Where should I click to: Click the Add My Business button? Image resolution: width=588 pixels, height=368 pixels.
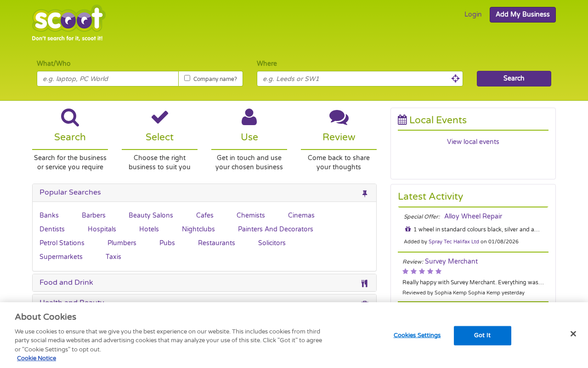pyautogui.click(x=523, y=15)
